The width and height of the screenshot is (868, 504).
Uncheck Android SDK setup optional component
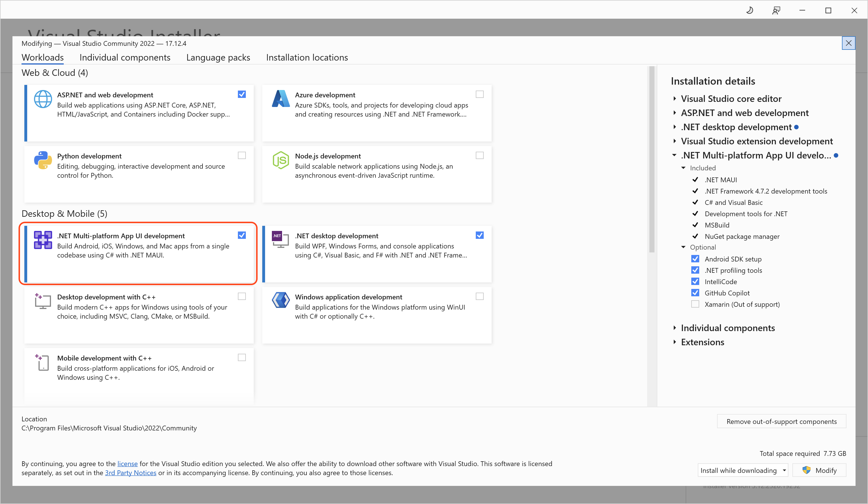coord(695,259)
